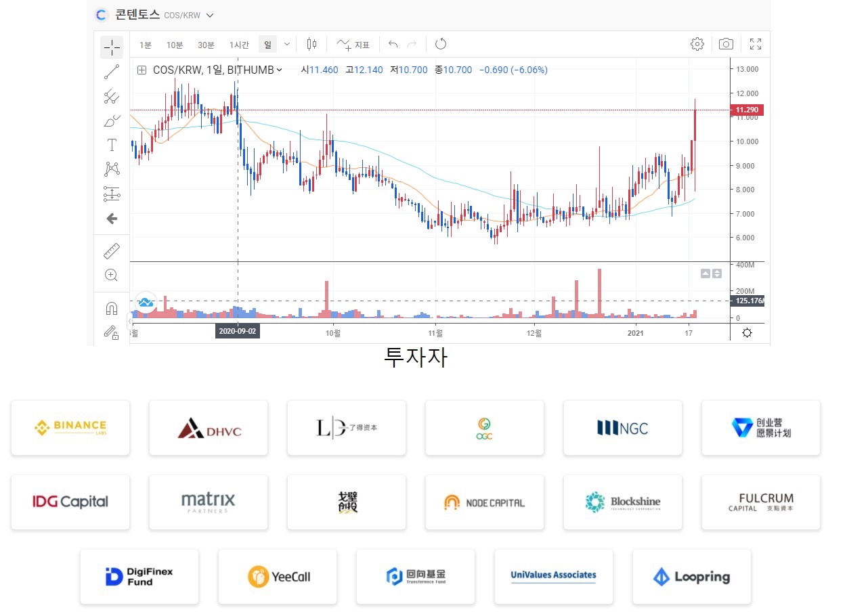Open the NGC investor card
The image size is (868, 614).
623,428
